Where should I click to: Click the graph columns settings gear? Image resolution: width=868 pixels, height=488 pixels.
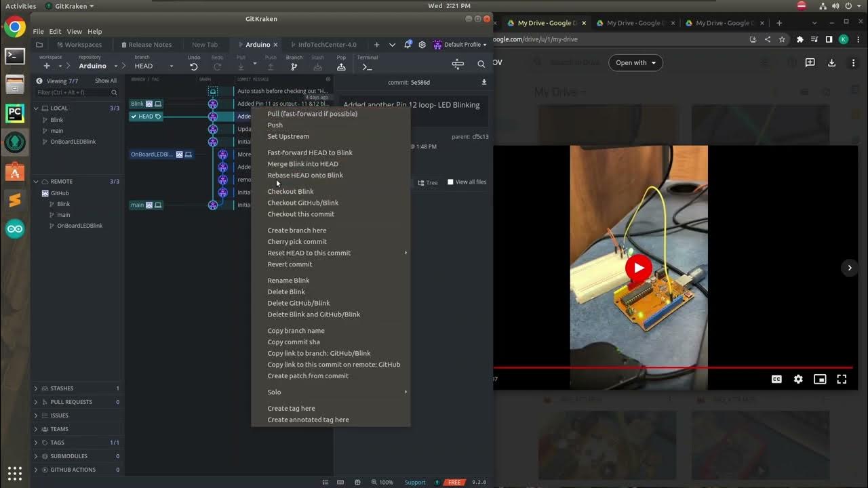[x=328, y=79]
